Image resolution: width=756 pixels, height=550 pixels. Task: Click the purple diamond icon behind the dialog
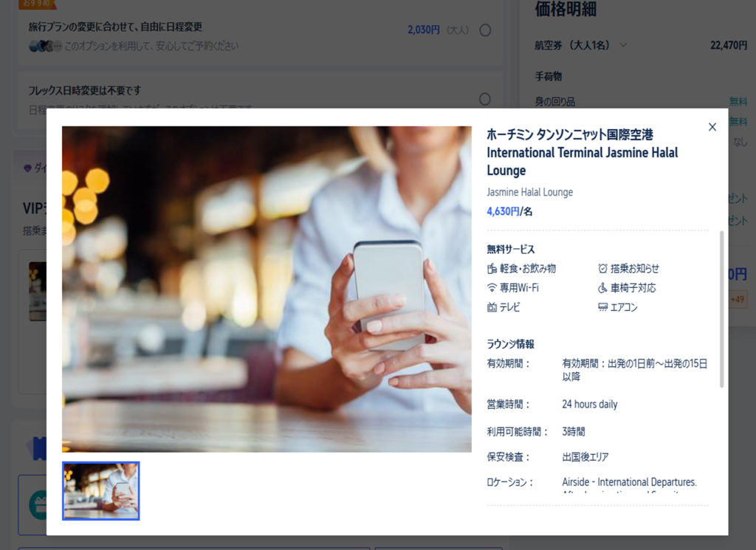point(28,169)
